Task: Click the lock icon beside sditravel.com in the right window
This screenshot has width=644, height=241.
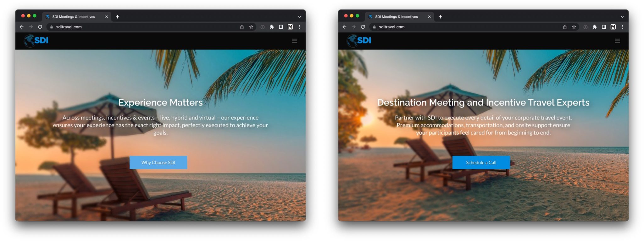Action: point(374,27)
